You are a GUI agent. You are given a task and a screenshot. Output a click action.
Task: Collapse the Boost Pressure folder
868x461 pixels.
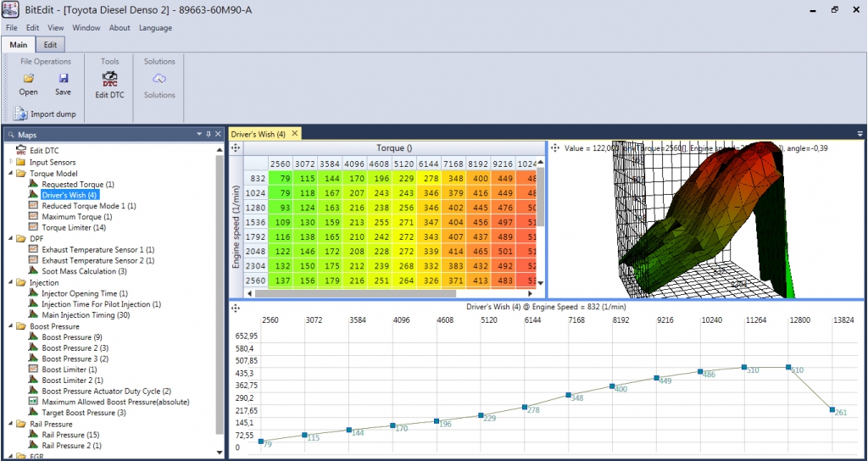(12, 326)
